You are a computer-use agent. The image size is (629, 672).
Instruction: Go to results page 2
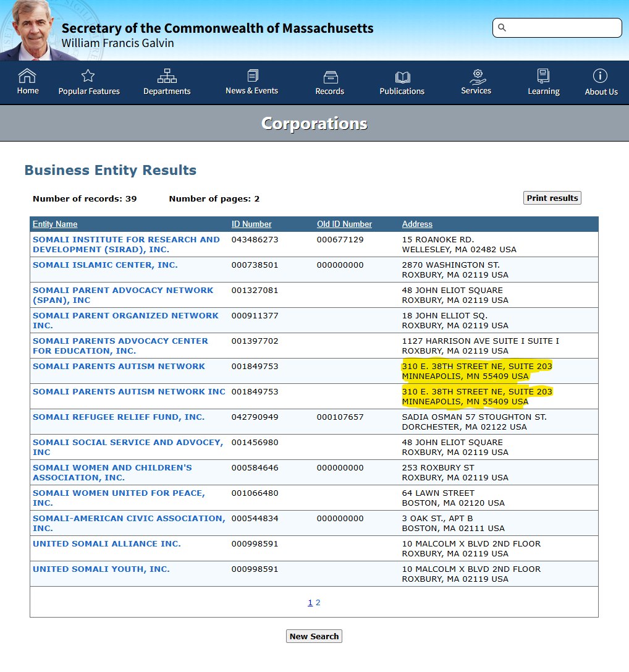(x=318, y=603)
